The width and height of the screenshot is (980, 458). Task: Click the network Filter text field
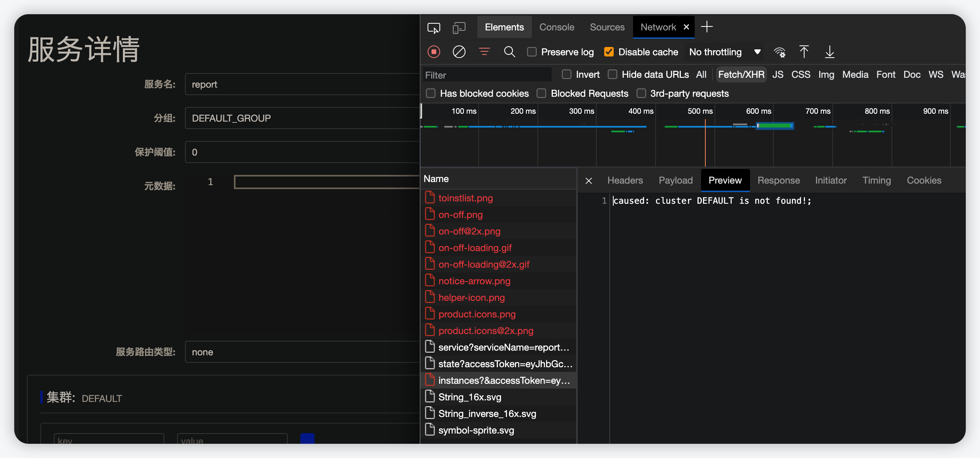click(x=487, y=75)
